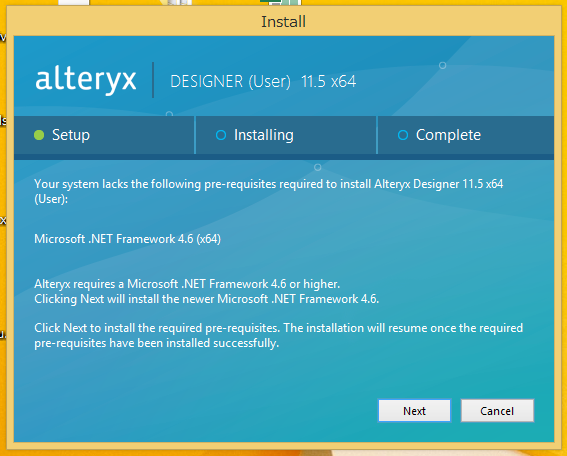Select the Setup step tab
This screenshot has height=456, width=567.
click(x=104, y=135)
